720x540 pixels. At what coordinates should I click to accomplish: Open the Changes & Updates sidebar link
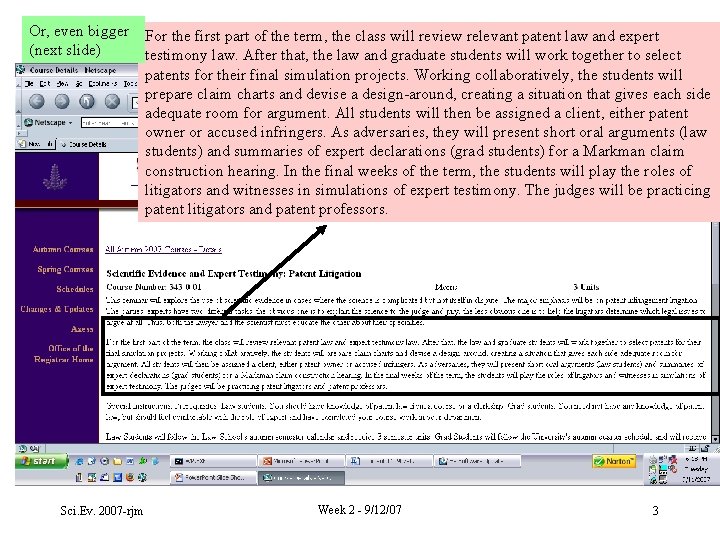point(57,309)
